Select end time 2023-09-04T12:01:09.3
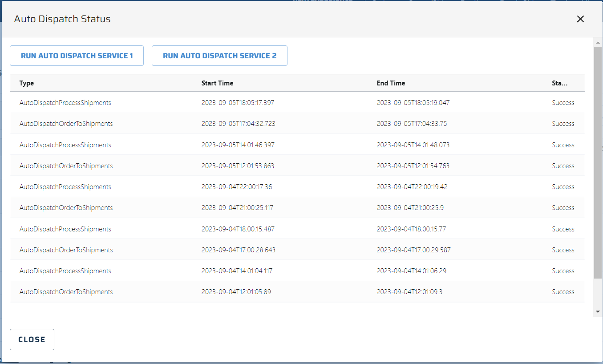This screenshot has width=603, height=364. [409, 292]
